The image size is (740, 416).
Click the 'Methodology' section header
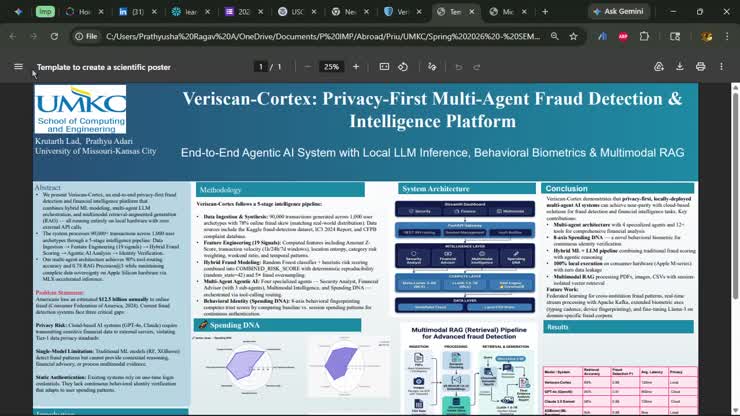point(220,190)
